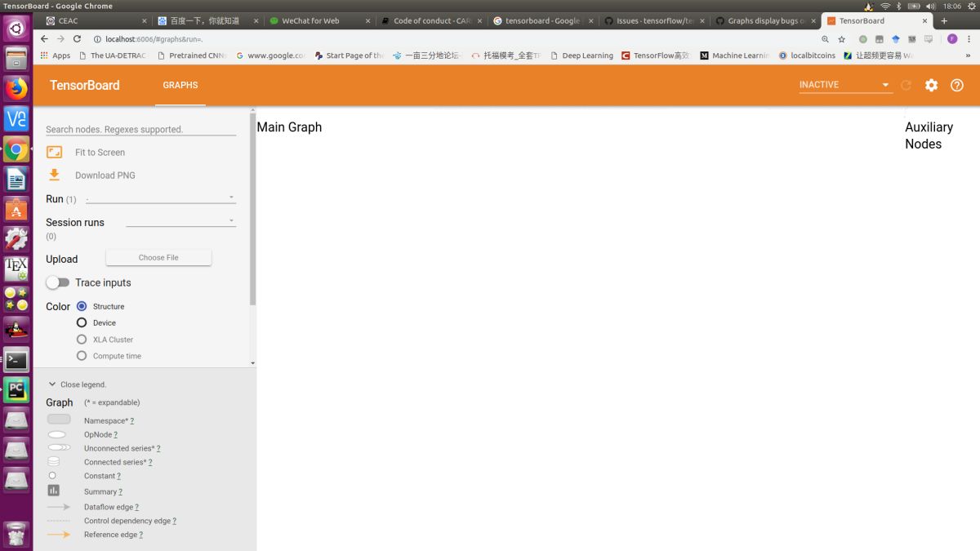The height and width of the screenshot is (551, 980).
Task: Open the Chrome profile avatar
Action: pos(952,38)
